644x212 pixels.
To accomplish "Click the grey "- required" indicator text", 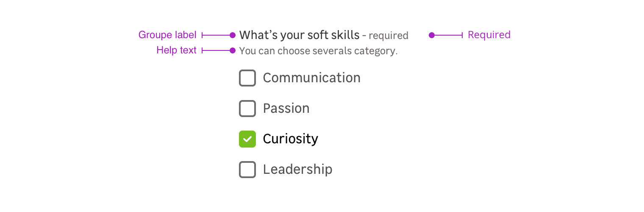I will [386, 36].
